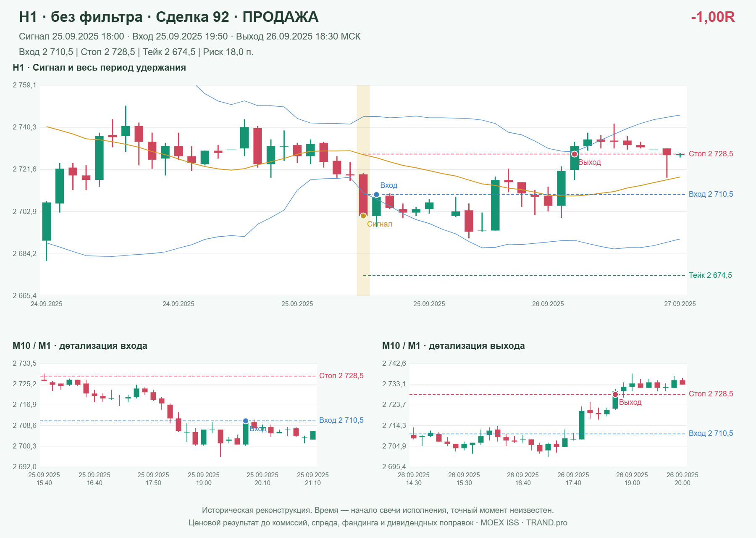Click the 'Вход 2 710,5' label on the H1 chart
The height and width of the screenshot is (538, 756).
[711, 194]
